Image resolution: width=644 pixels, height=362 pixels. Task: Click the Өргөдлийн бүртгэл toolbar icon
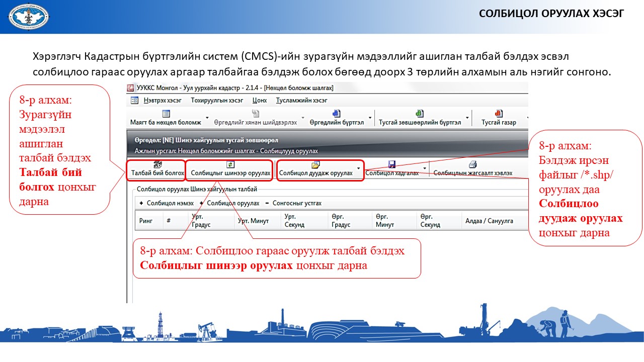(336, 114)
